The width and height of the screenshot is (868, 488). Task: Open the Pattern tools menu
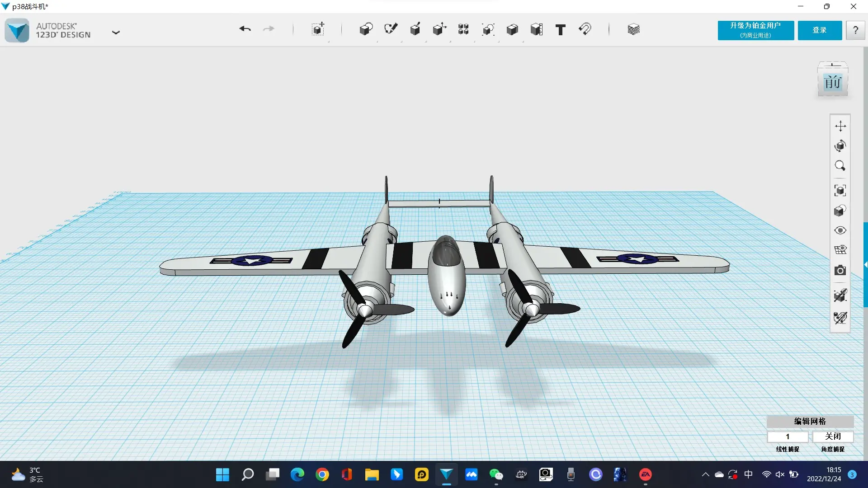click(x=463, y=29)
